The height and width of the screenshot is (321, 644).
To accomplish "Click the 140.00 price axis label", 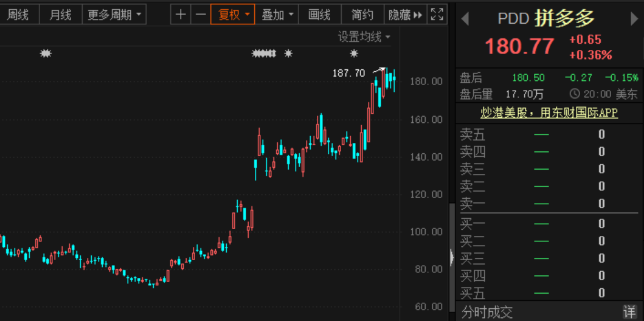I will tap(426, 157).
